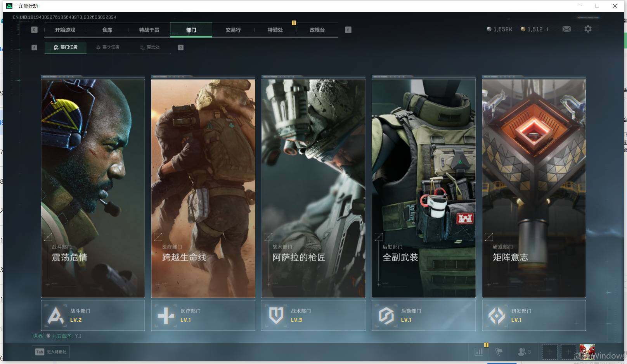627x364 pixels.
Task: Open the mail envelope icon
Action: point(566,29)
